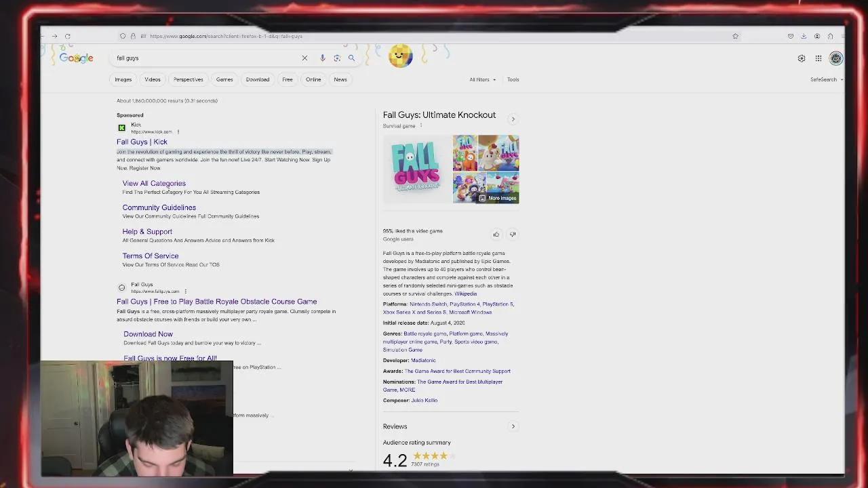Open Community Guidelines link
The width and height of the screenshot is (868, 488).
click(x=159, y=207)
